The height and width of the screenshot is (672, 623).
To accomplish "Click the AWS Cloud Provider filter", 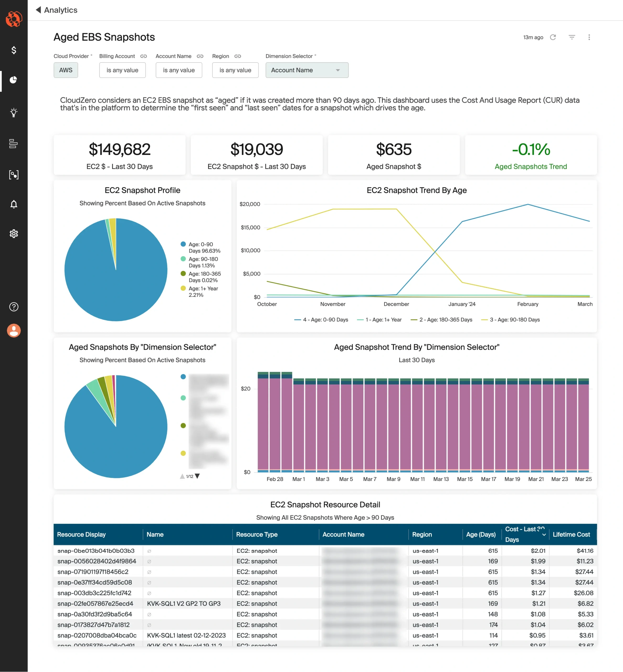I will tap(66, 70).
